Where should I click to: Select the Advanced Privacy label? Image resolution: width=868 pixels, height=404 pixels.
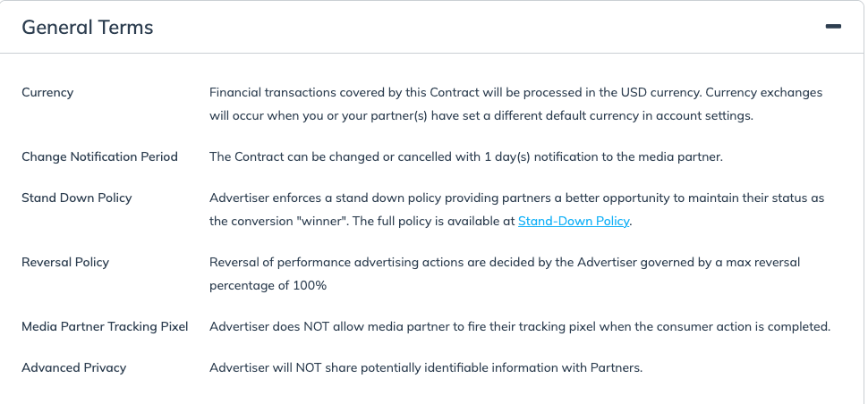click(x=73, y=367)
